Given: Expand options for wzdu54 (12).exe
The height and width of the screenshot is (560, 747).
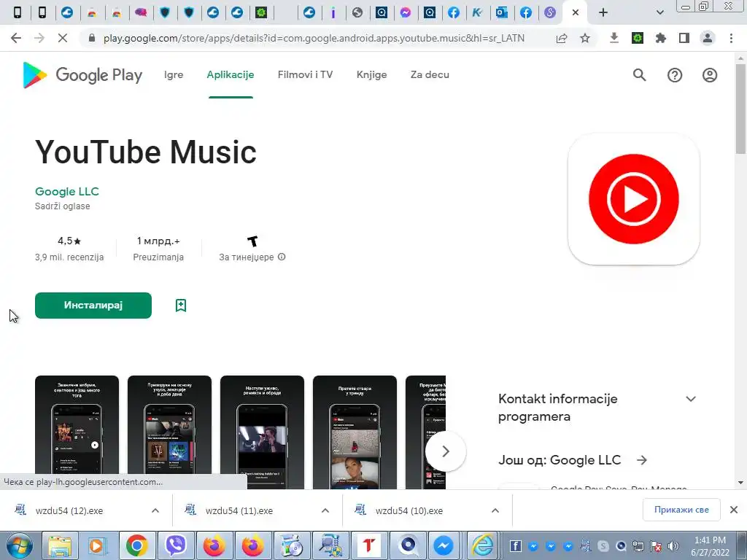Looking at the screenshot, I should click(155, 510).
